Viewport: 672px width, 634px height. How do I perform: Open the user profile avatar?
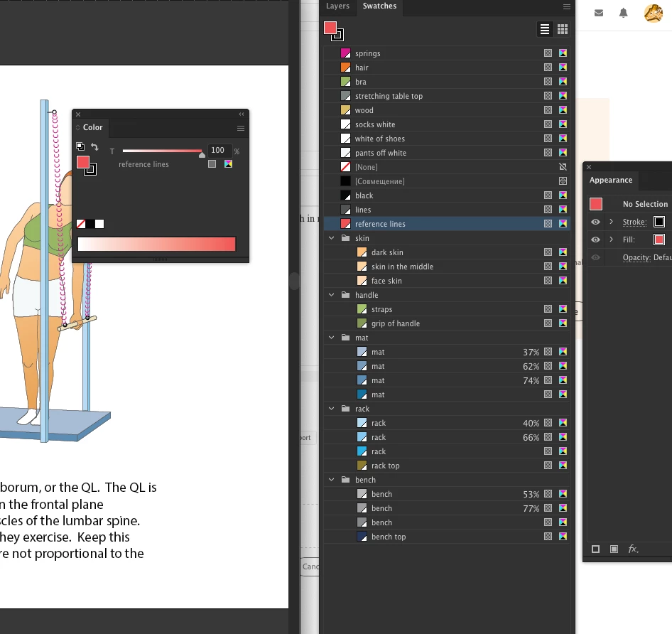click(654, 13)
